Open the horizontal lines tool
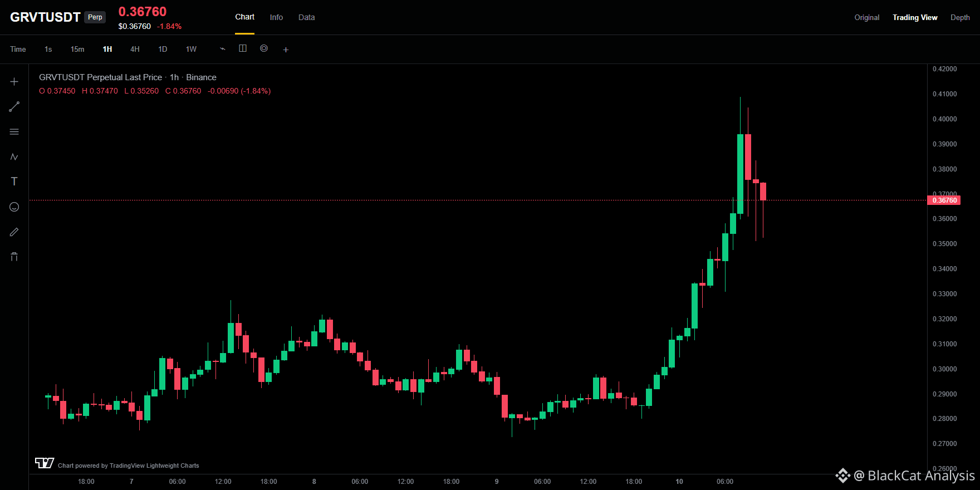 14,132
